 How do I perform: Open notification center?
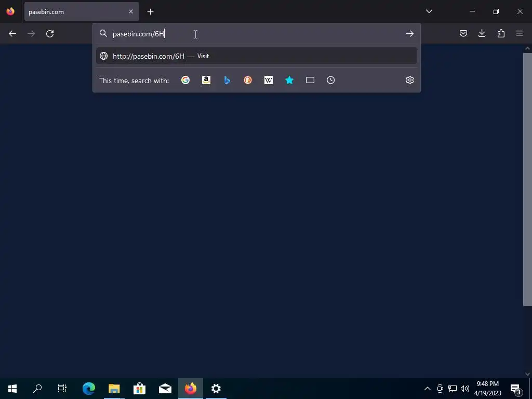click(x=516, y=389)
